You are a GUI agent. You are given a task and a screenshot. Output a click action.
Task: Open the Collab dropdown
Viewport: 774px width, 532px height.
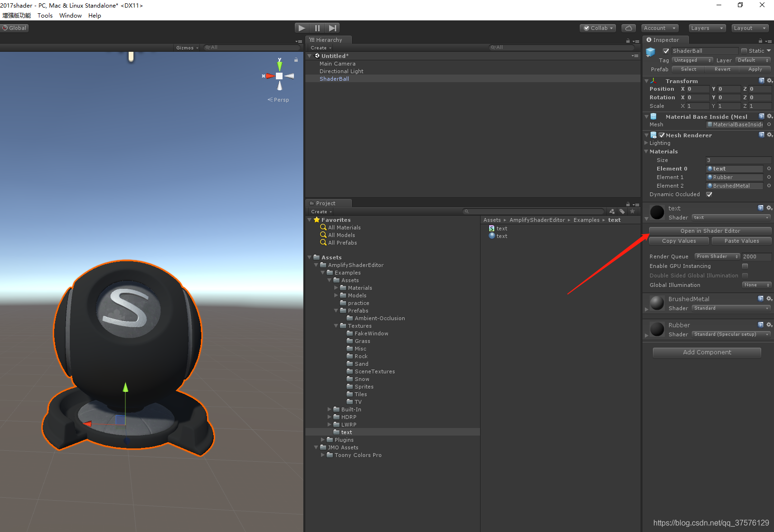[598, 28]
